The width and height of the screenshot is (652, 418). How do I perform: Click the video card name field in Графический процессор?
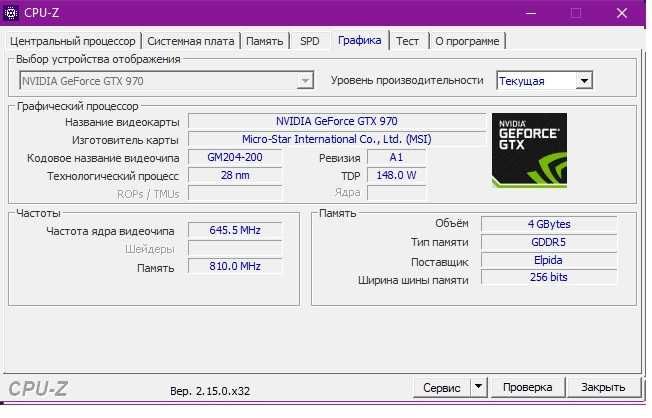(x=337, y=121)
